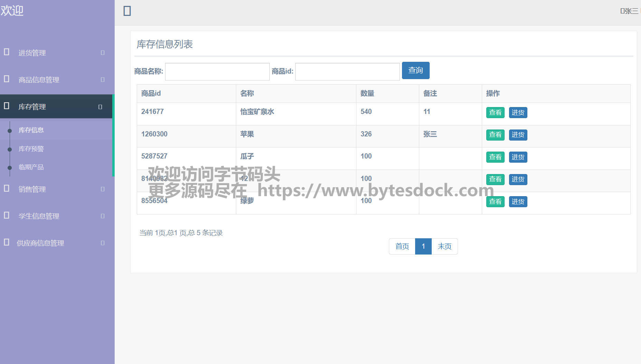641x364 pixels.
Task: Click the icon beside 学生信息管理
Action: 7,215
